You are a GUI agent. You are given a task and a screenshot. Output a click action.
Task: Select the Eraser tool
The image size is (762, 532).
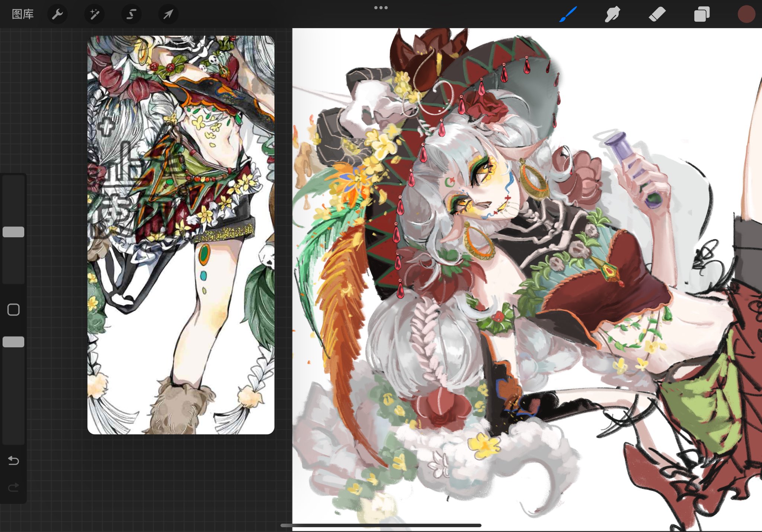click(x=657, y=14)
